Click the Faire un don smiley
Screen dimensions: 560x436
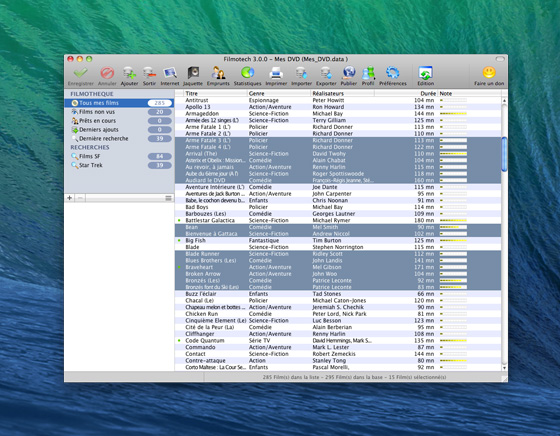tap(489, 72)
